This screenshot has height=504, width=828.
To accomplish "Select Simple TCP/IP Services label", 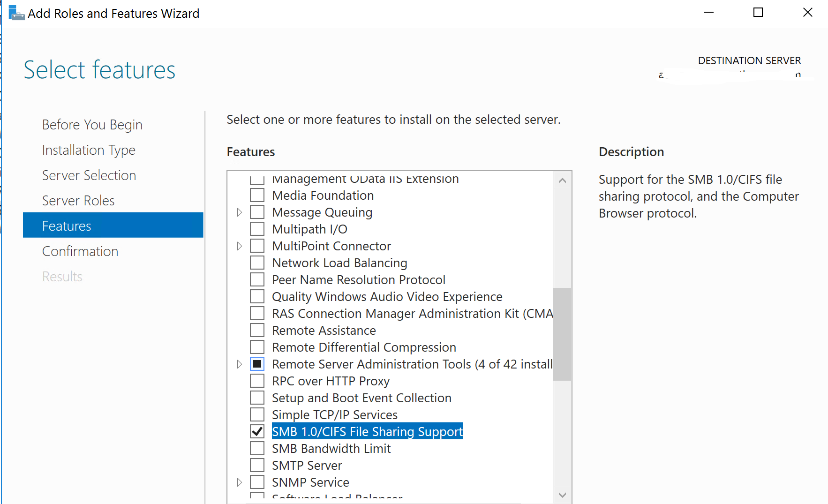I will (335, 415).
